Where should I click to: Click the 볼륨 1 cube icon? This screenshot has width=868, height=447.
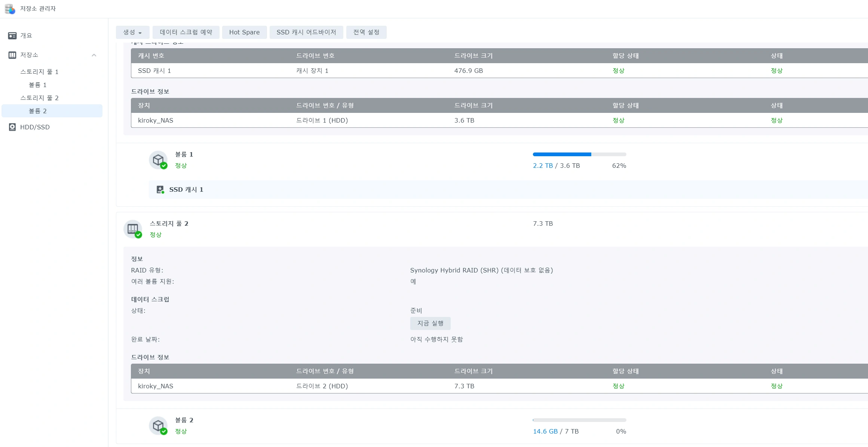click(x=158, y=160)
